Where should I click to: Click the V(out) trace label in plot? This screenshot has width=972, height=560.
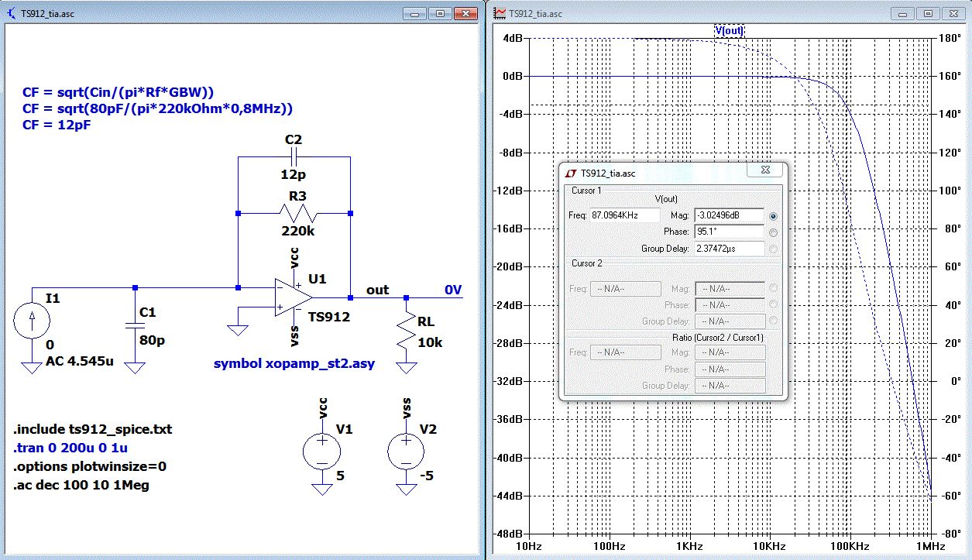tap(728, 30)
